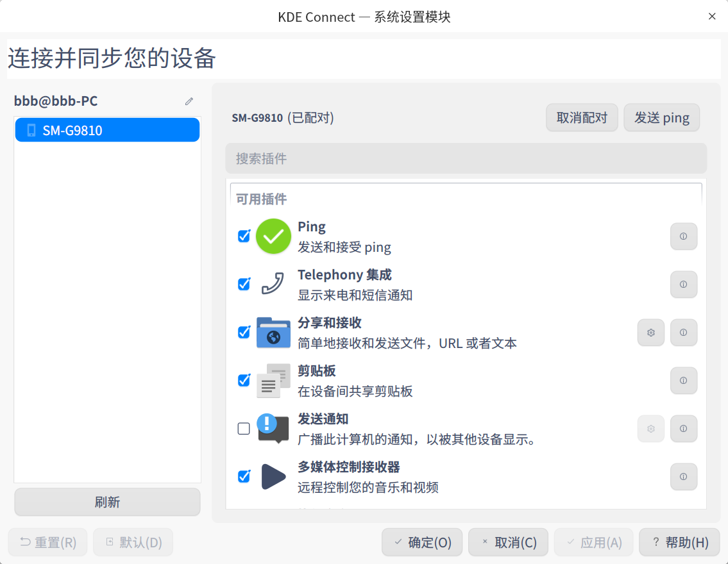
Task: Toggle the 剪贴板 plugin checkbox
Action: click(x=244, y=381)
